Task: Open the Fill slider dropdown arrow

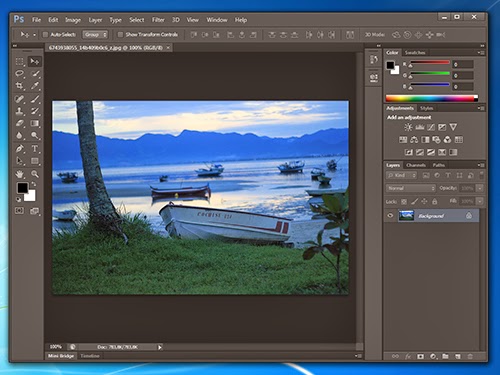Action: point(480,201)
